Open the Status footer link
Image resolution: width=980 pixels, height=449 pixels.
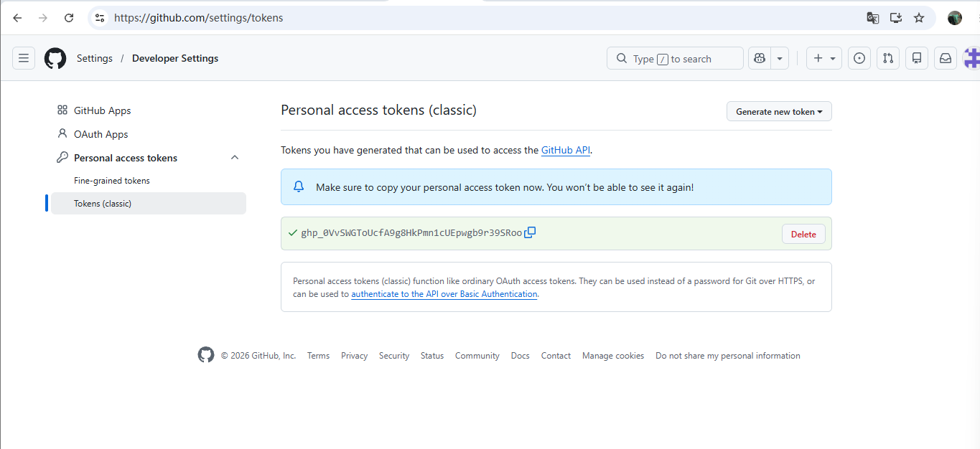click(432, 356)
